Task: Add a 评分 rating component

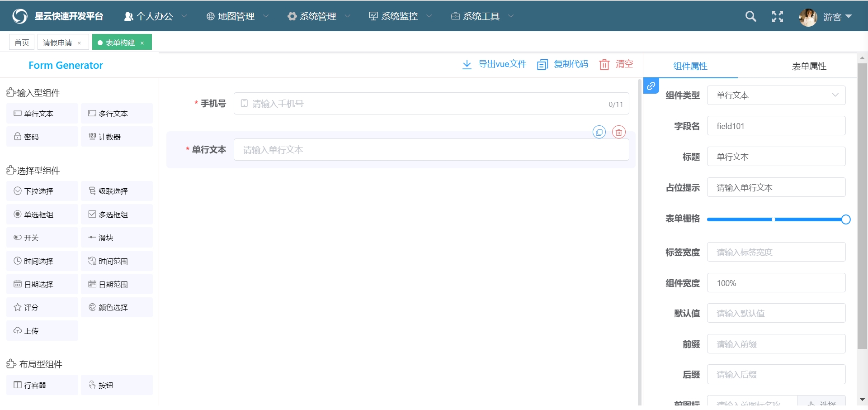Action: pyautogui.click(x=42, y=308)
